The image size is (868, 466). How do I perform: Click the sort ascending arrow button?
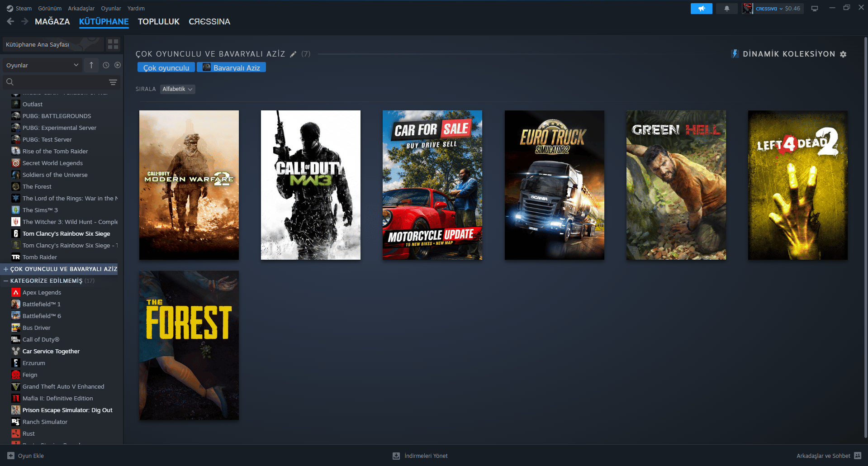point(91,65)
